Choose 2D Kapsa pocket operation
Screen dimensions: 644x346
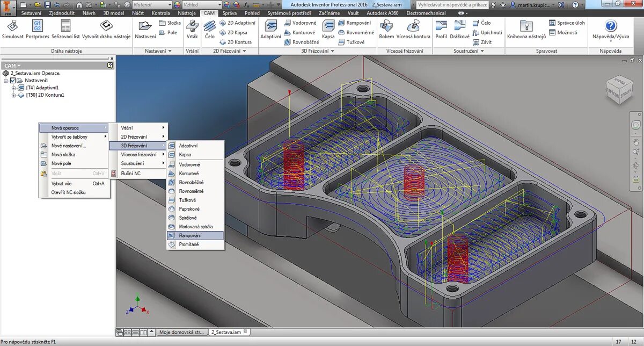(x=233, y=32)
